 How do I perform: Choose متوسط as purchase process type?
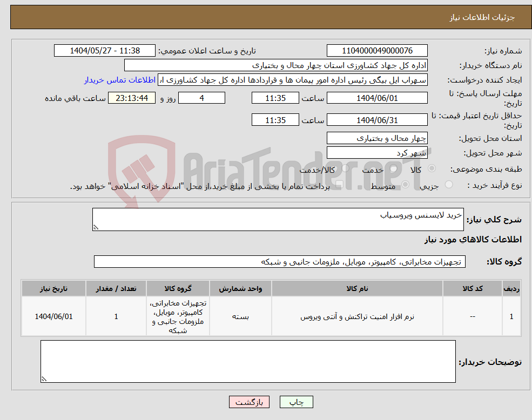tap(405, 185)
